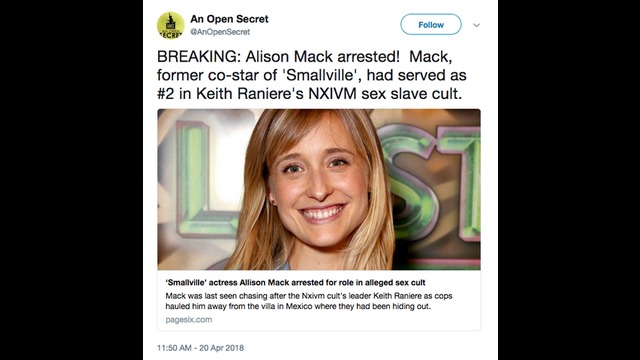Select the "20 Apr 2018" date text

click(x=222, y=348)
